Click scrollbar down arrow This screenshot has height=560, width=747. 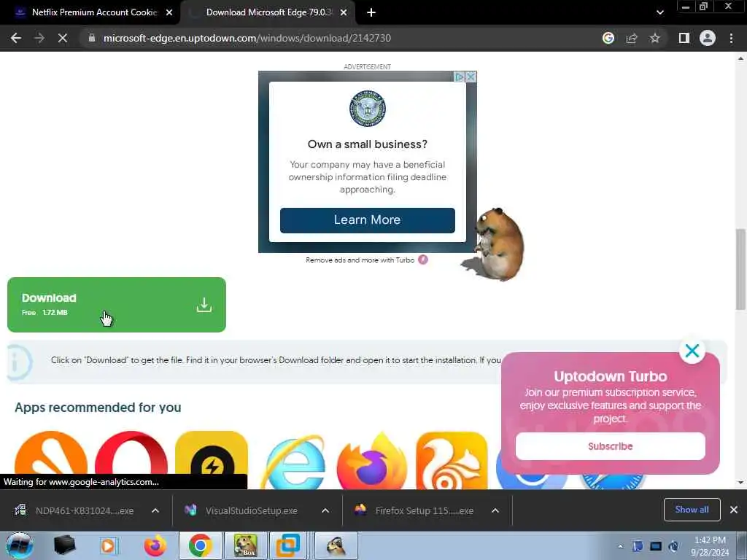tap(740, 483)
